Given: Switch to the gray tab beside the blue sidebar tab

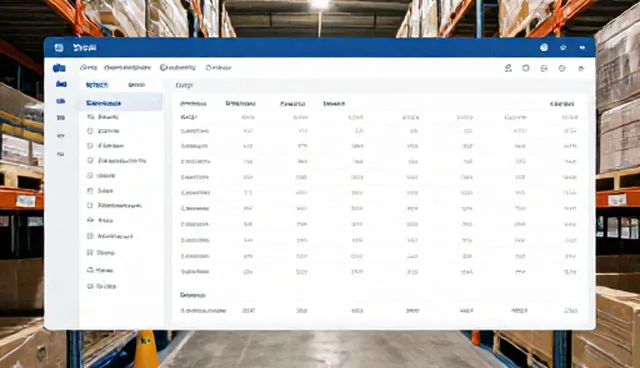Looking at the screenshot, I should tap(136, 85).
